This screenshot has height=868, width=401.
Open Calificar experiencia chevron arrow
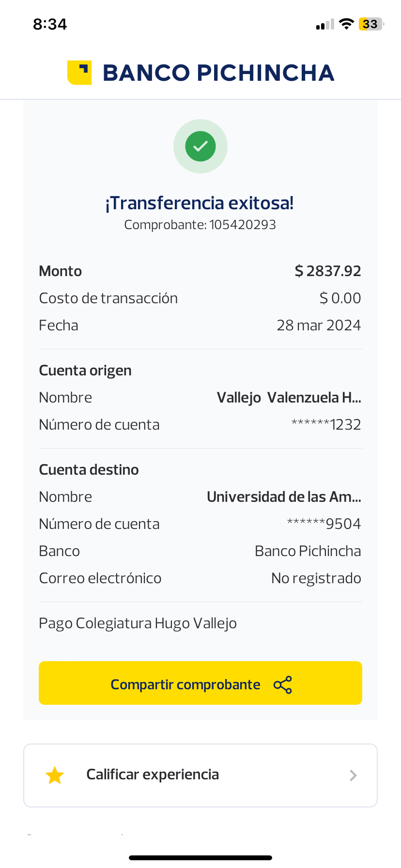[353, 775]
